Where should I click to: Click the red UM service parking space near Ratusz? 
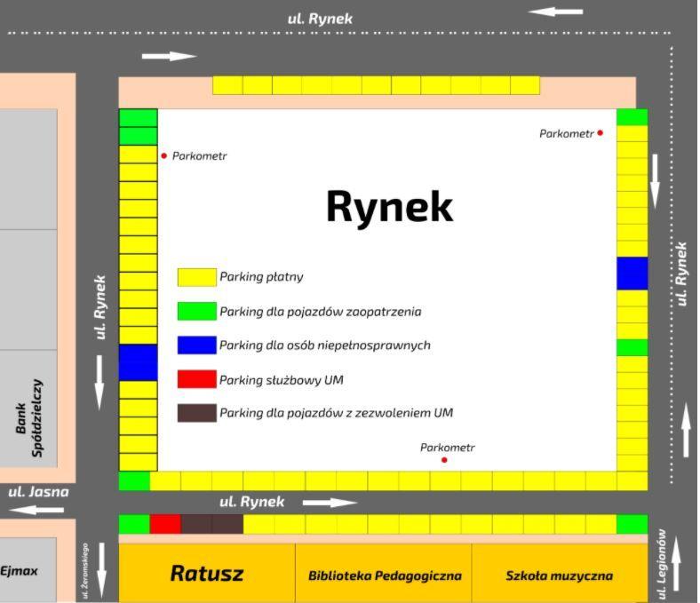pyautogui.click(x=165, y=524)
